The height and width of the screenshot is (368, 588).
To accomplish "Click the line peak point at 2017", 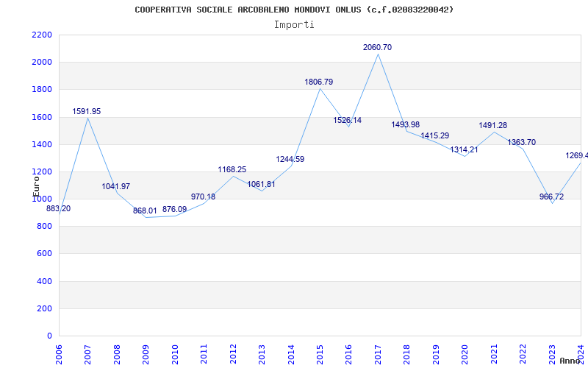I will tap(378, 54).
